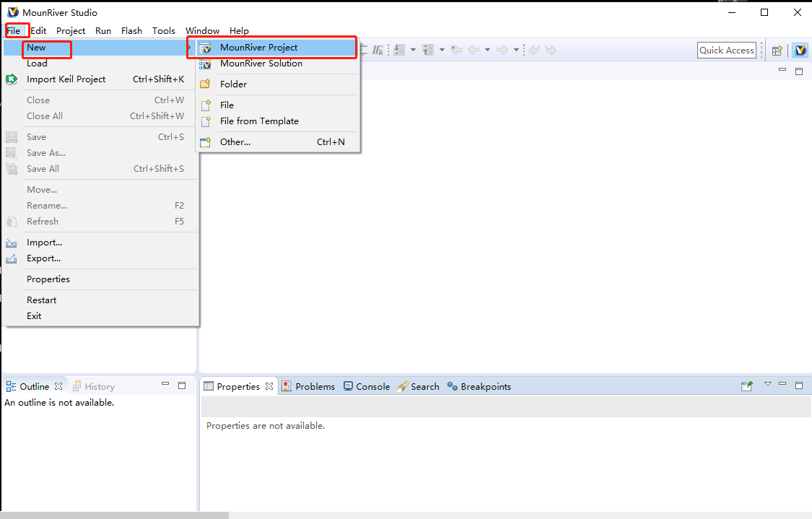The height and width of the screenshot is (519, 812).
Task: Switch to the Console tab
Action: [367, 386]
